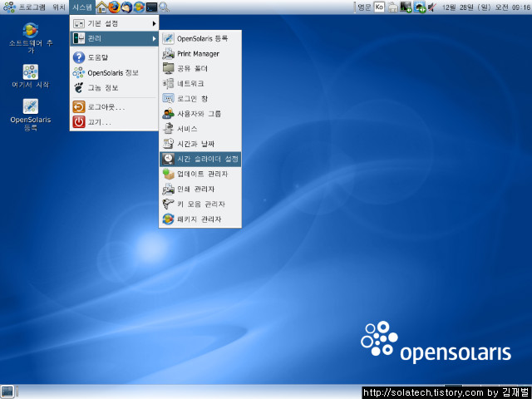The height and width of the screenshot is (399, 532).
Task: Open the 위치 places menu
Action: coord(59,7)
